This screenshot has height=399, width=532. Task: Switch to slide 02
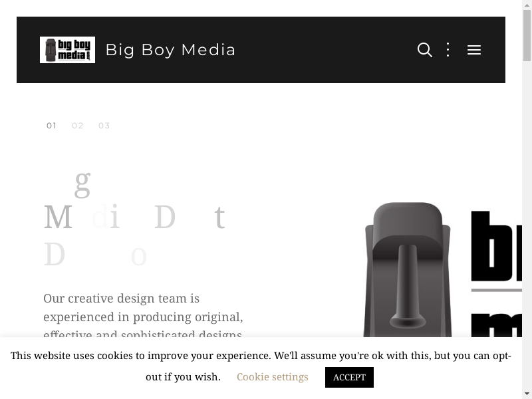pos(78,126)
